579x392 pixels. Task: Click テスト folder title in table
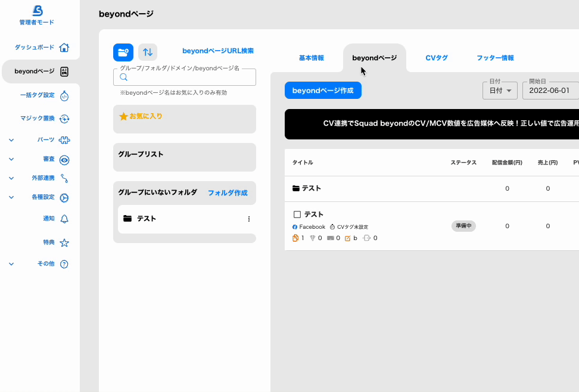point(312,188)
